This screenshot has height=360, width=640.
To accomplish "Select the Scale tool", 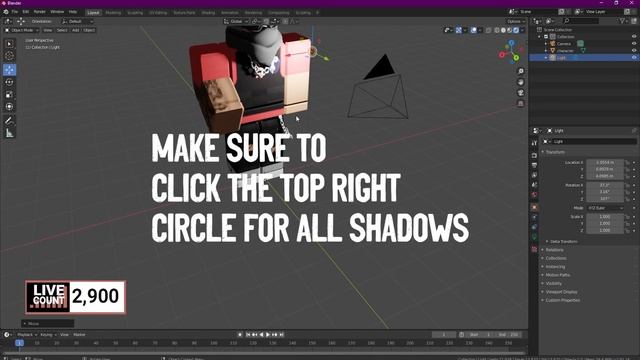I will [x=9, y=95].
